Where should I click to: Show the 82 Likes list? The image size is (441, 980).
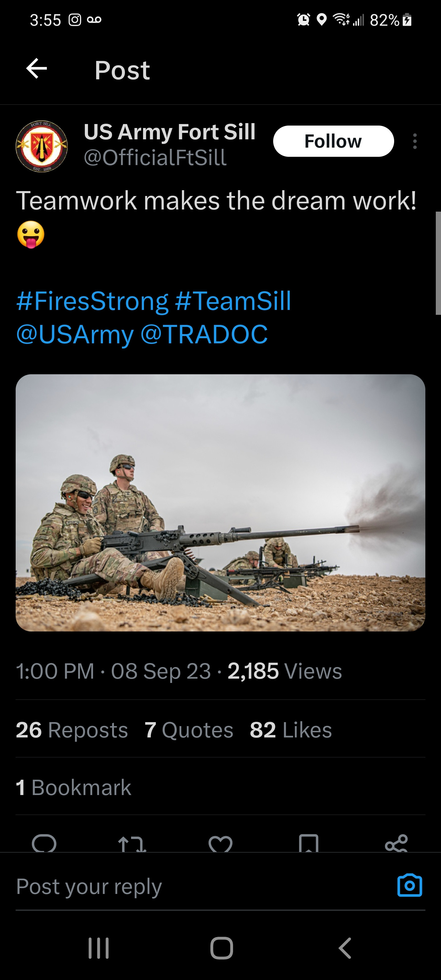pos(291,730)
